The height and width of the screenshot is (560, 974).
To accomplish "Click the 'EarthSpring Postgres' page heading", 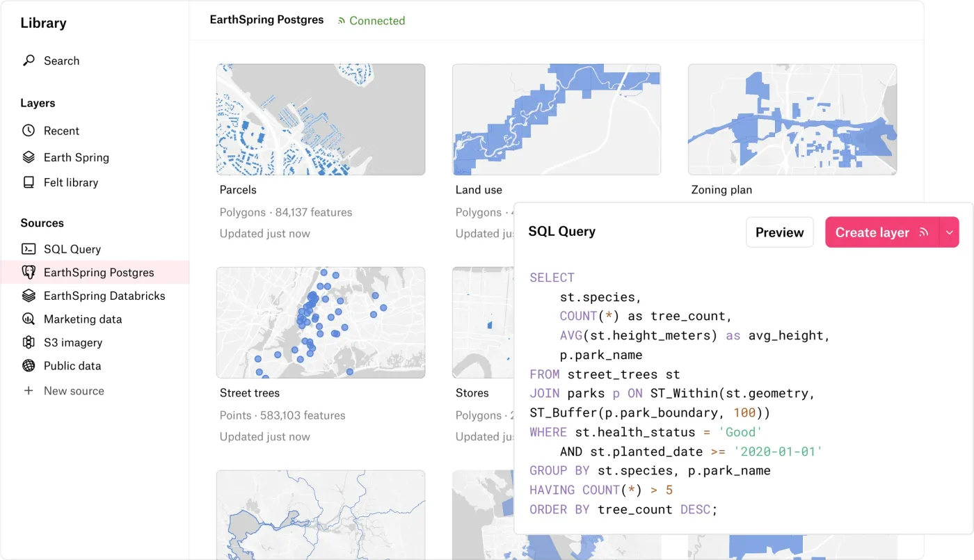I will click(x=267, y=20).
